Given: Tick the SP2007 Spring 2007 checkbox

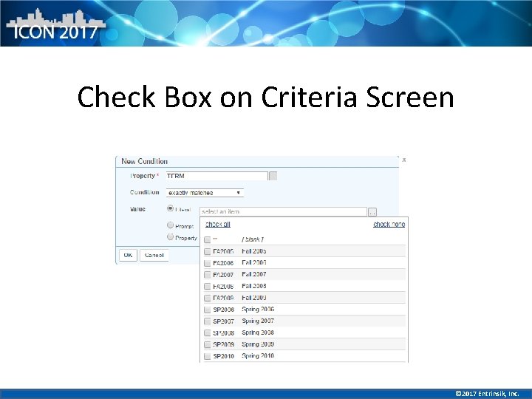Looking at the screenshot, I should pos(208,321).
